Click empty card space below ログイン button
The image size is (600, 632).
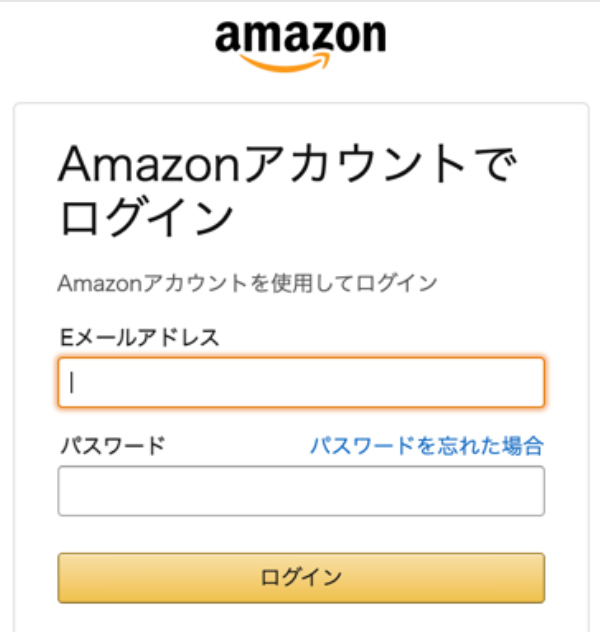[301, 617]
